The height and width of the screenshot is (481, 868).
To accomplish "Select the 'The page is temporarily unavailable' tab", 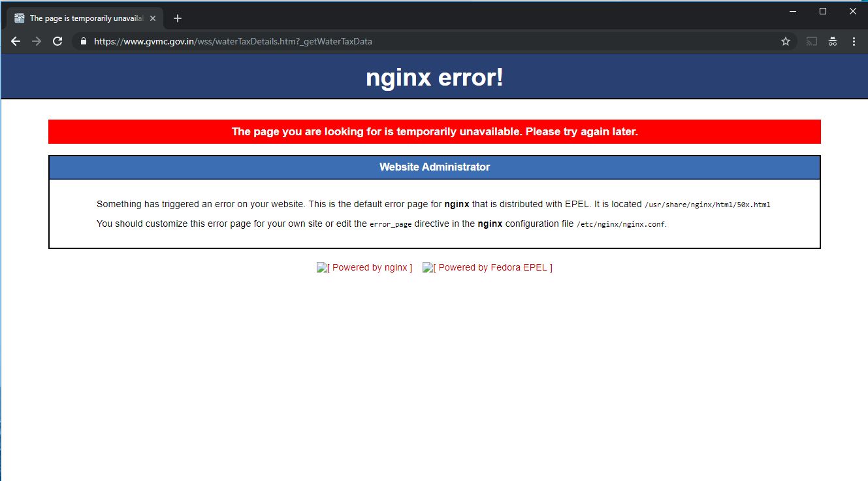I will pyautogui.click(x=85, y=18).
